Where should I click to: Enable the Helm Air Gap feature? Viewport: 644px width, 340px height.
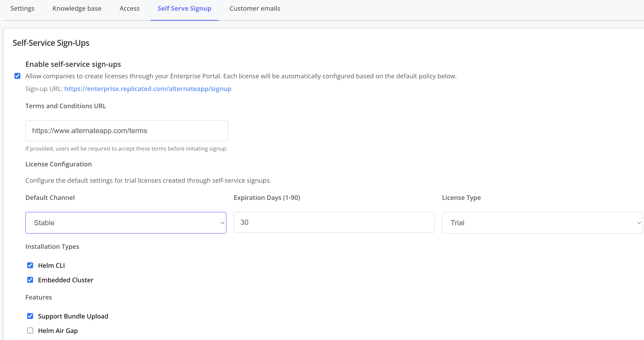pyautogui.click(x=30, y=330)
